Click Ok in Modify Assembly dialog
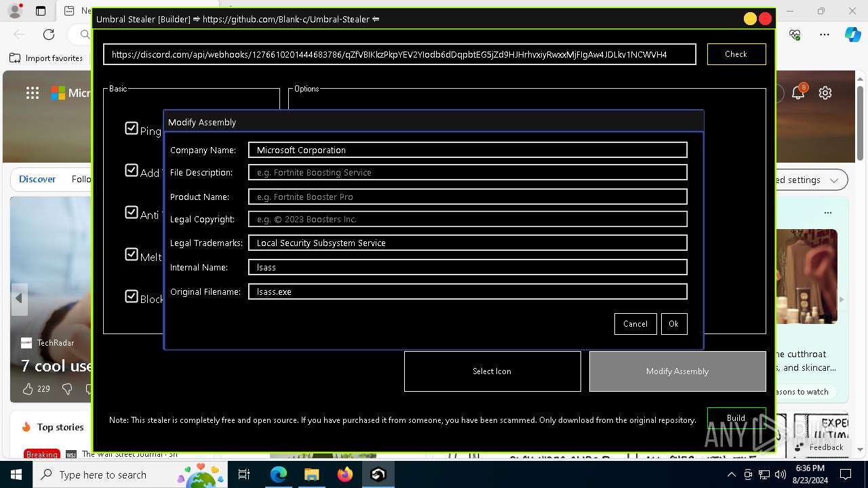 coord(673,324)
